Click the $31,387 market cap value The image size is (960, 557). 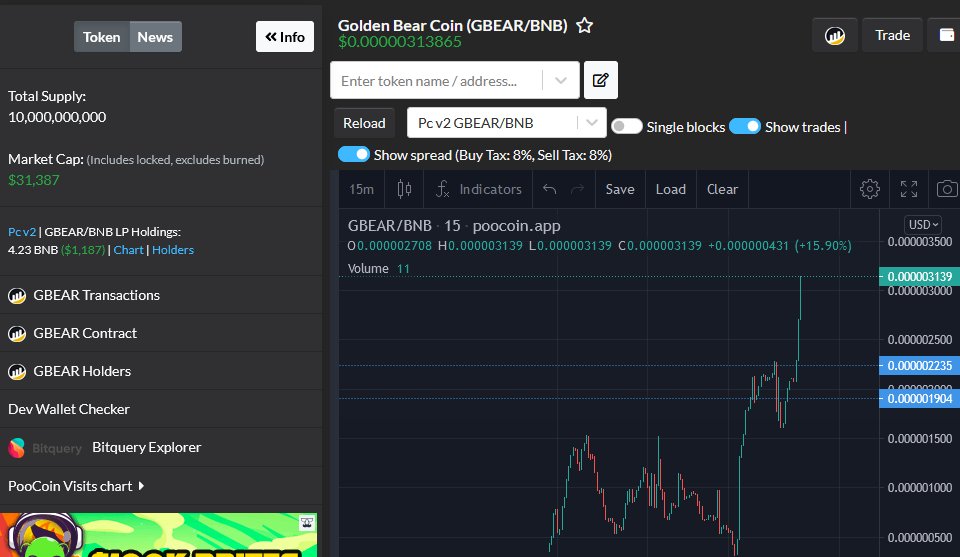pyautogui.click(x=34, y=180)
